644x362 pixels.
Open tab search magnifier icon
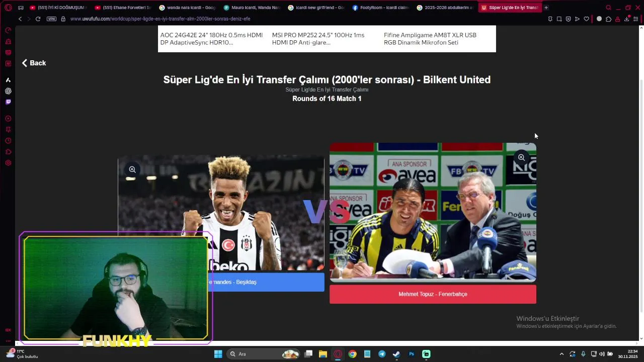click(x=608, y=8)
